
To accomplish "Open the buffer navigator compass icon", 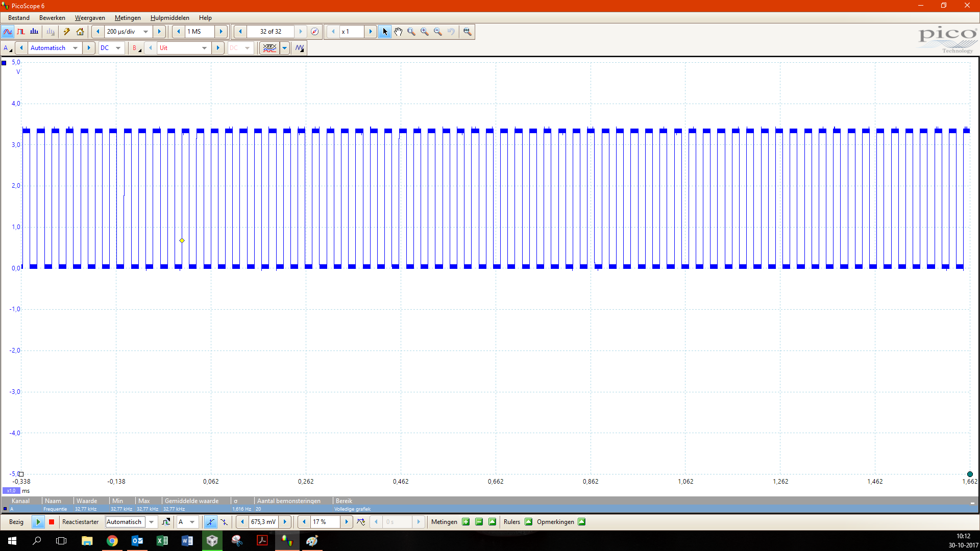I will pyautogui.click(x=315, y=32).
